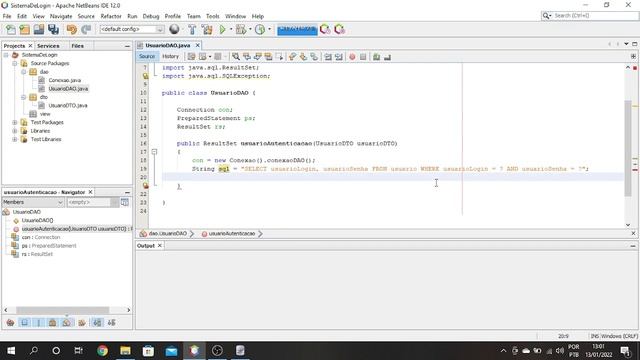
Task: Click the Clean and Build icon
Action: [x=207, y=29]
